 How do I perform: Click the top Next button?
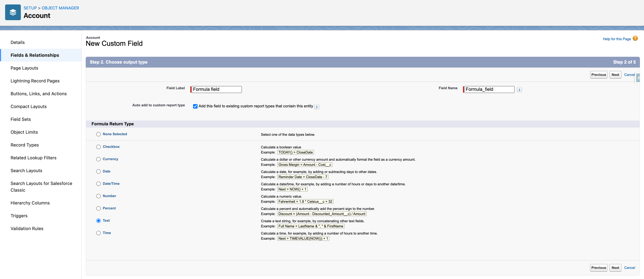(x=615, y=75)
